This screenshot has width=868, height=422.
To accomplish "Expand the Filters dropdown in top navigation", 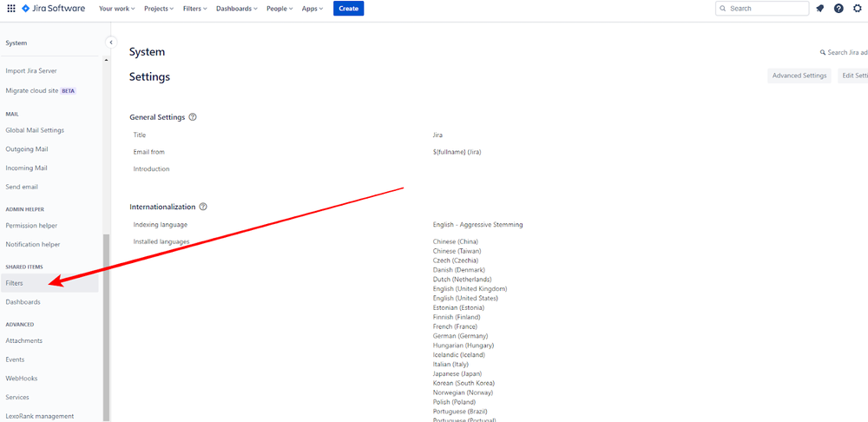I will (x=195, y=9).
